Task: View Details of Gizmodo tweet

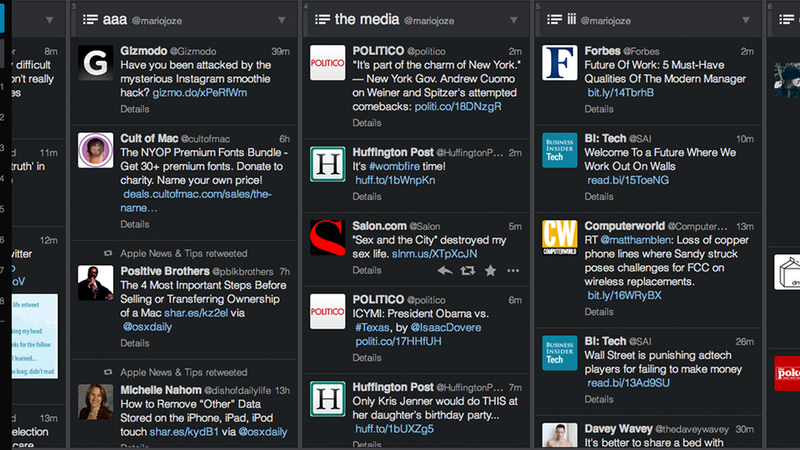Action: click(135, 109)
